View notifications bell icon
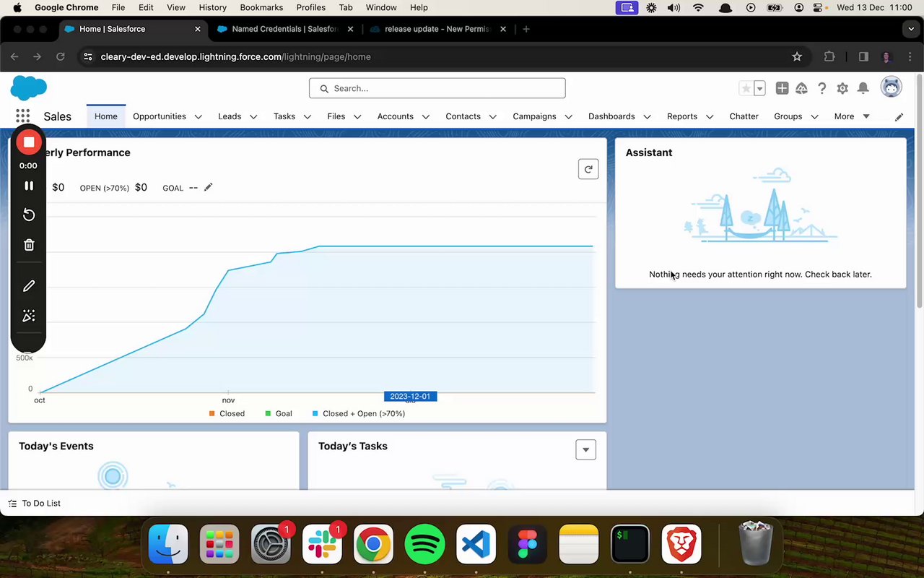924x578 pixels. pyautogui.click(x=863, y=88)
